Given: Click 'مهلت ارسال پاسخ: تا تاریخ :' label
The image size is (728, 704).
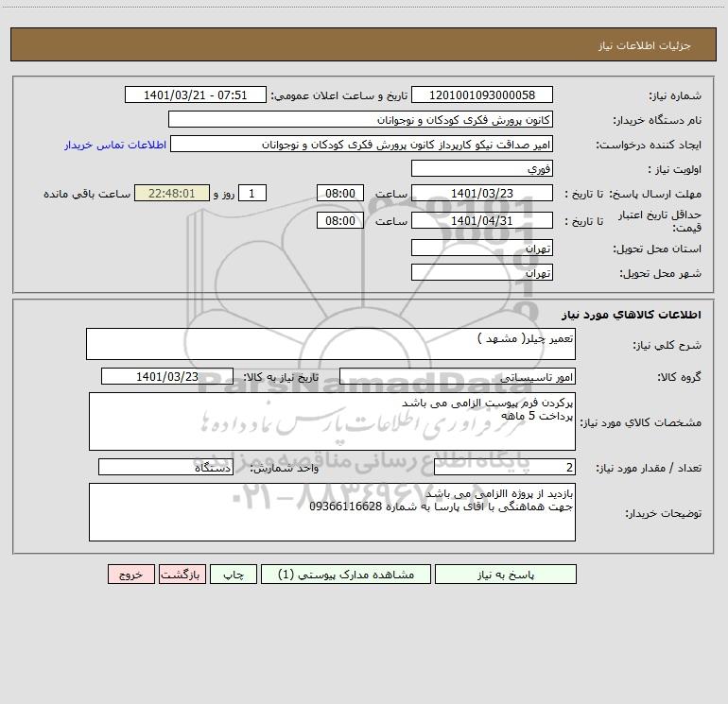Looking at the screenshot, I should coord(633,194).
